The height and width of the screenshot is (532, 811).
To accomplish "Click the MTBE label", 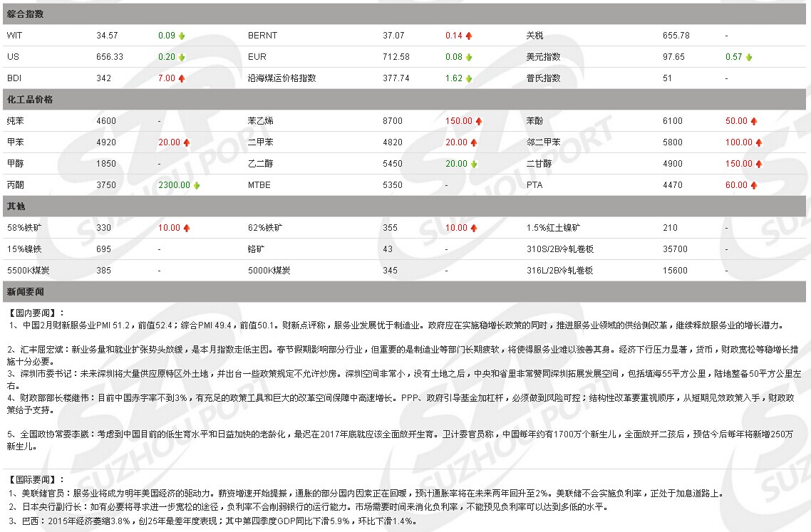I will [259, 185].
